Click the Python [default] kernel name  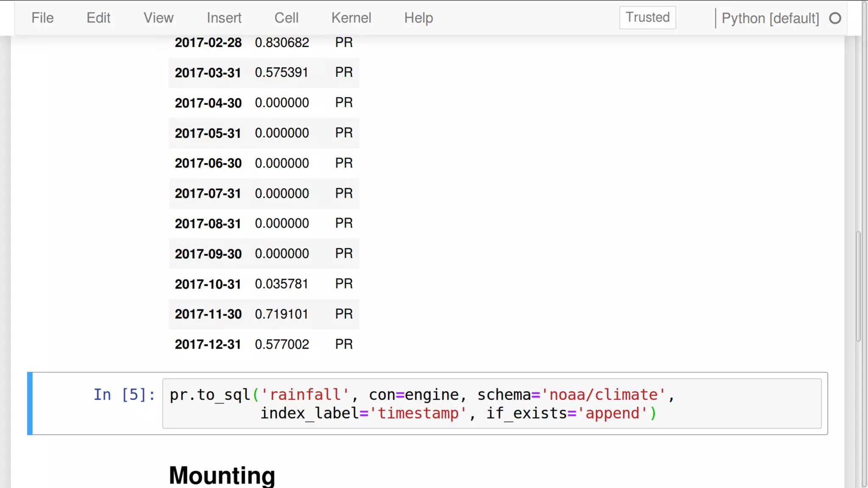coord(770,18)
